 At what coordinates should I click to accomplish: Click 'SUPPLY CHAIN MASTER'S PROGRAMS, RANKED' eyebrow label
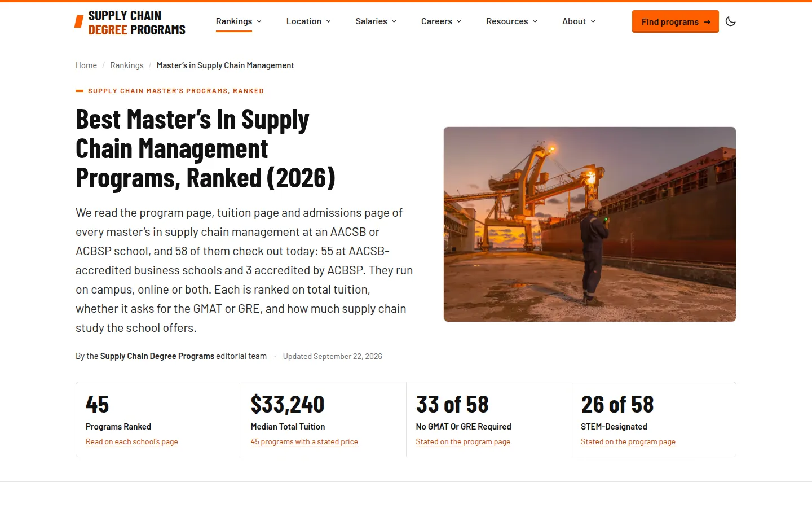pos(176,91)
